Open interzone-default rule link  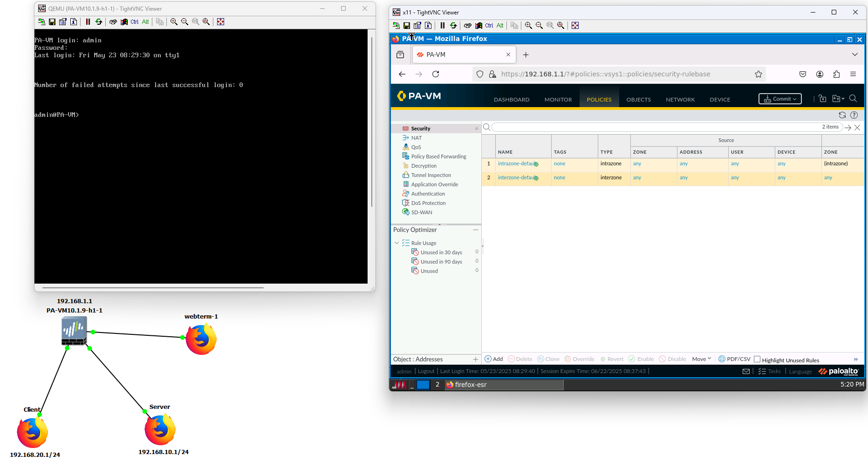click(x=517, y=177)
